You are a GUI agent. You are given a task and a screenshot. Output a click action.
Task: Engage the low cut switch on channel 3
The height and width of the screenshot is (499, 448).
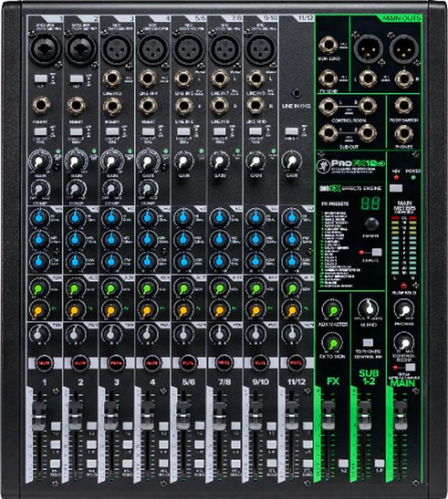click(112, 132)
